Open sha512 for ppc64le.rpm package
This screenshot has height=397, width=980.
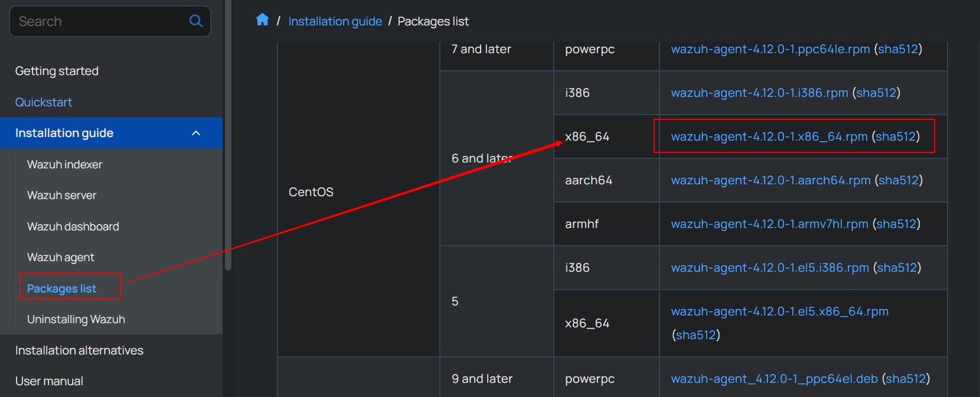(898, 49)
